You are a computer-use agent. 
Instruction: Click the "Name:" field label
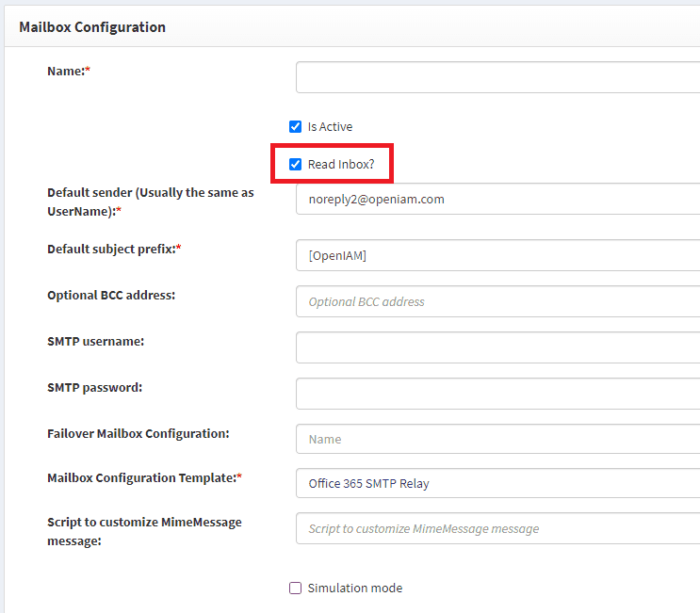click(x=66, y=71)
